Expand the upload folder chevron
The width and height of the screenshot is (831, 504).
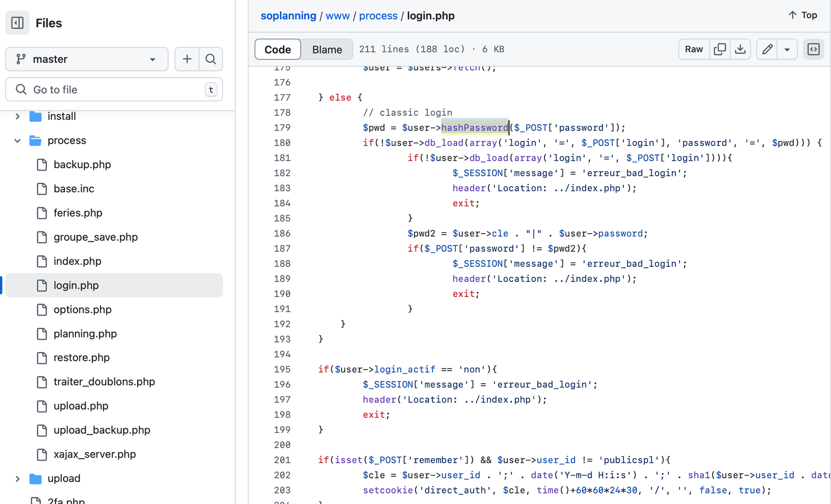[x=18, y=478]
